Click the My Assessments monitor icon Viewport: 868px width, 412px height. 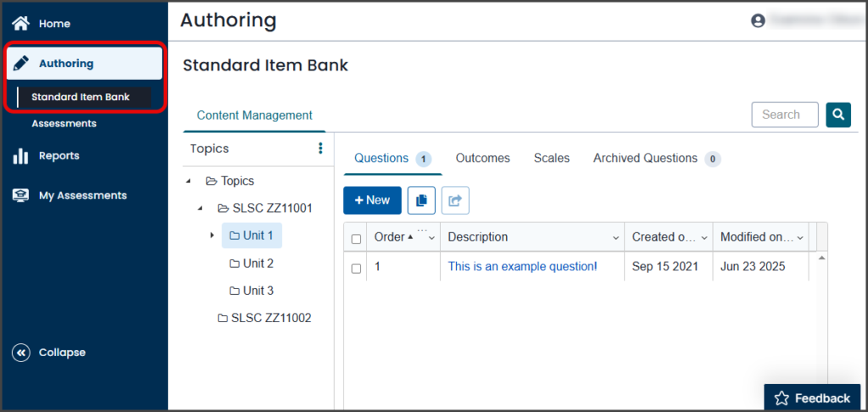click(21, 196)
